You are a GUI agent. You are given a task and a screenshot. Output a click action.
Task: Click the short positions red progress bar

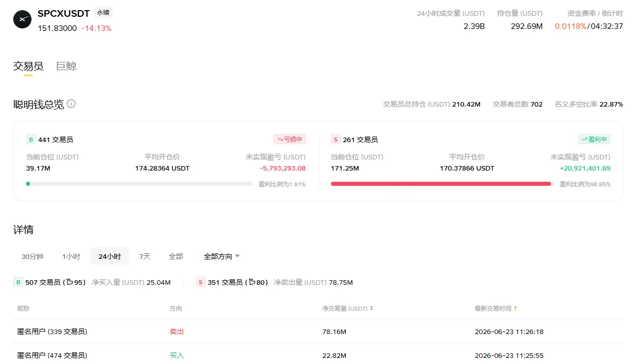pos(441,184)
